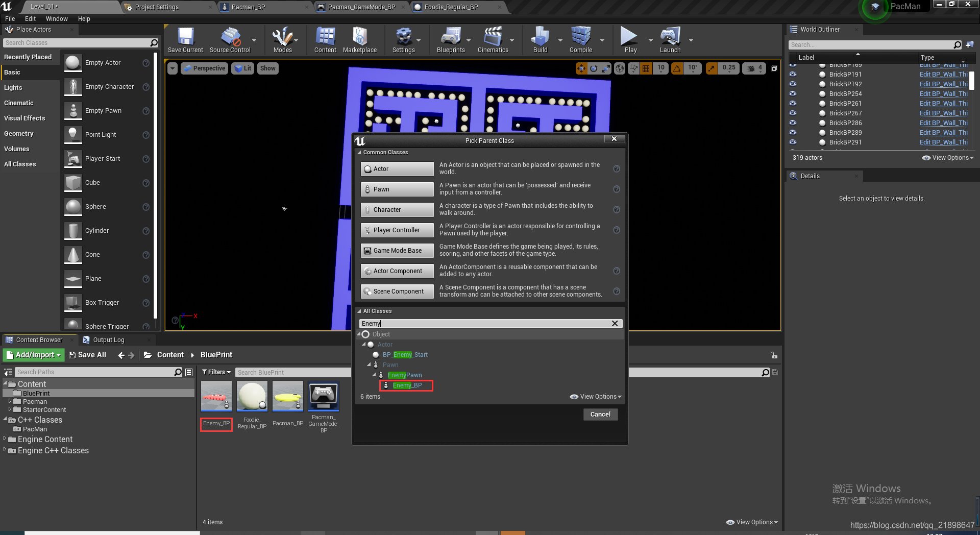Image resolution: width=980 pixels, height=535 pixels.
Task: Open the viewport options dropdown arrow
Action: pos(173,68)
